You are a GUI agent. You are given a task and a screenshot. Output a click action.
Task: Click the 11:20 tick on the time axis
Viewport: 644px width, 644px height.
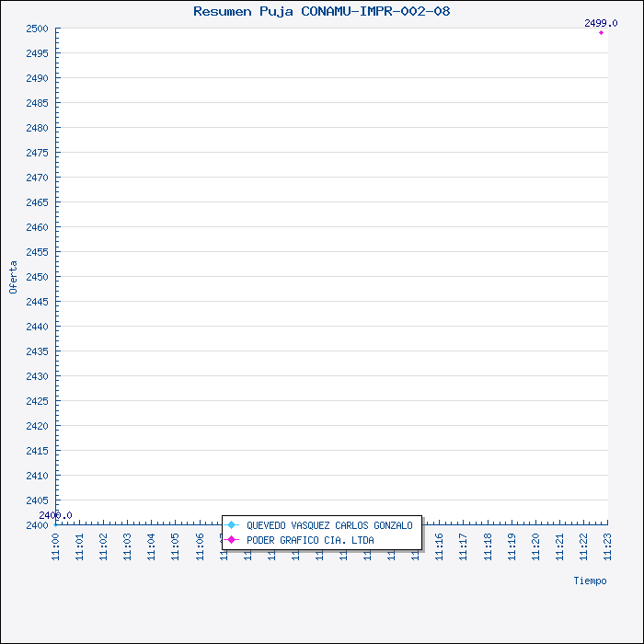click(535, 546)
